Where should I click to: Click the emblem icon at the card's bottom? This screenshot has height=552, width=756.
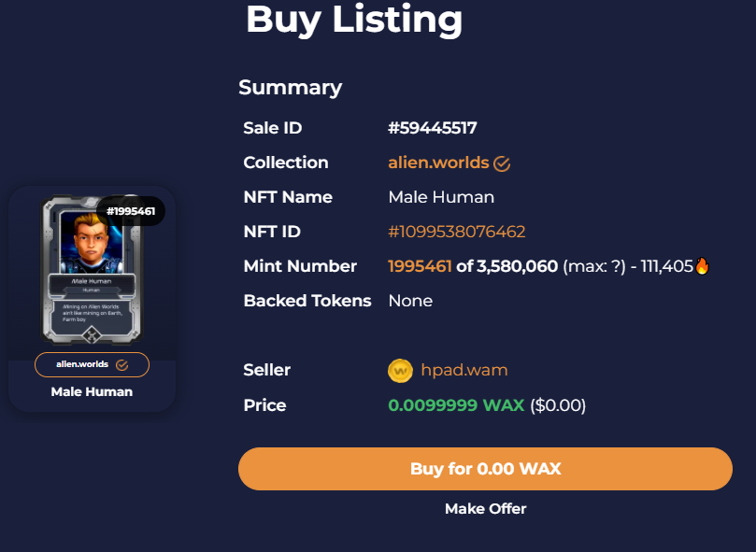pos(92,334)
